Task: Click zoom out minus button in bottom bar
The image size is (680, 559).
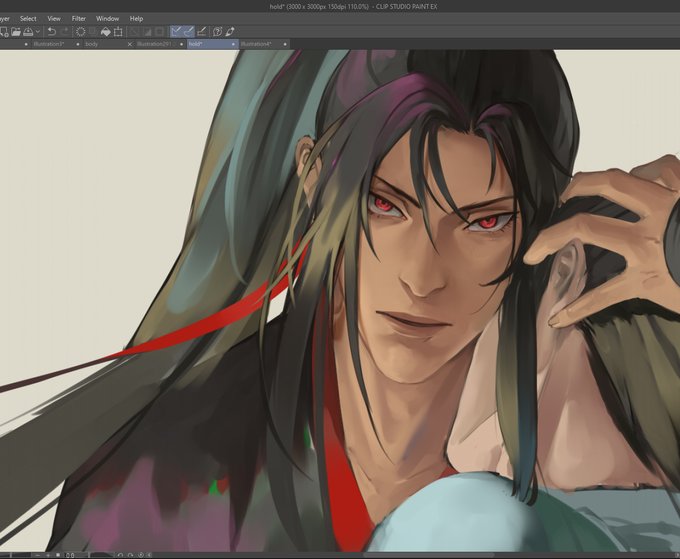Action: [38, 555]
